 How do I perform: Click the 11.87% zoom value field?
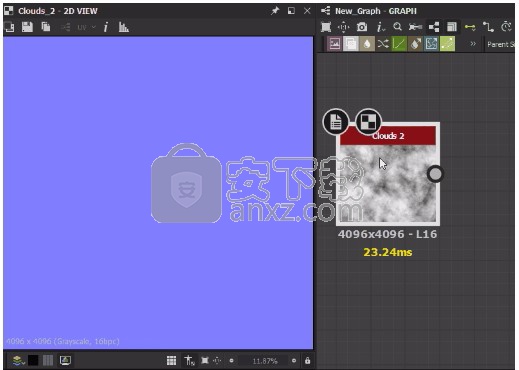coord(265,361)
